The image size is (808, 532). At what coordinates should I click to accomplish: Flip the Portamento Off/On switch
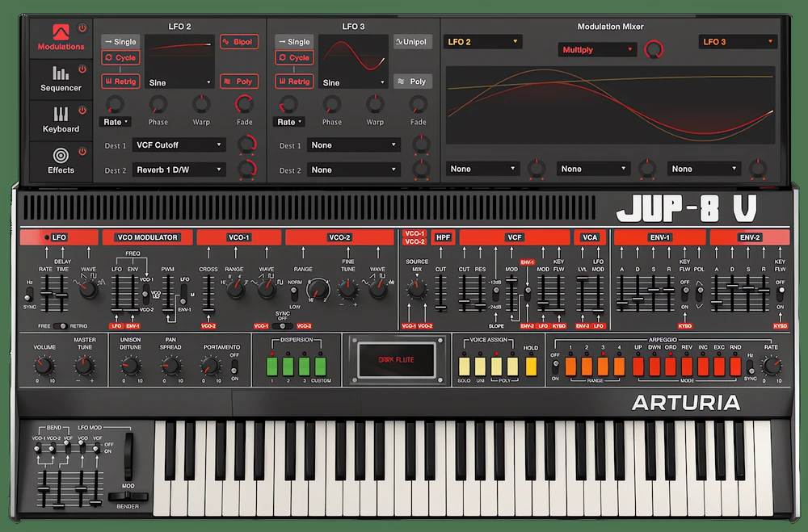coord(234,367)
